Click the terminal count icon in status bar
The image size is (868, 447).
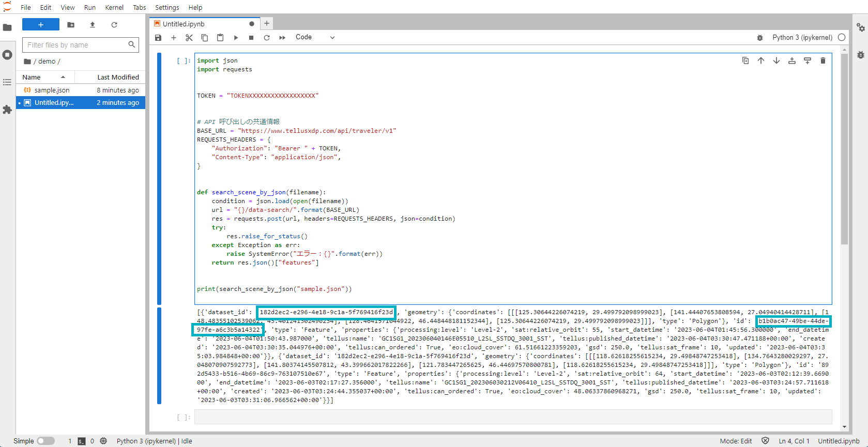click(x=82, y=441)
